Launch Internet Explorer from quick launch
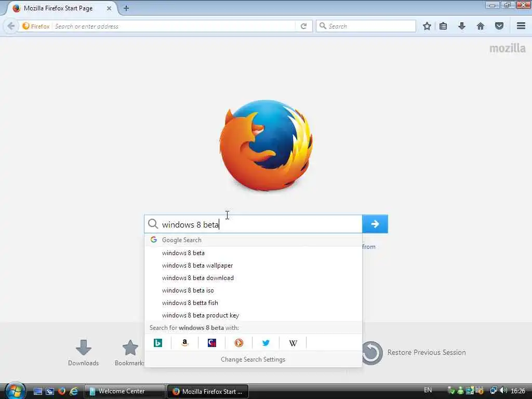532x399 pixels. coord(73,391)
